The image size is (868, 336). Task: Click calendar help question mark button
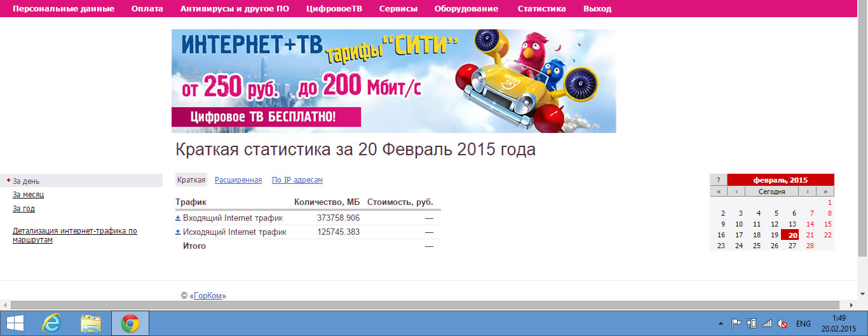(x=718, y=180)
